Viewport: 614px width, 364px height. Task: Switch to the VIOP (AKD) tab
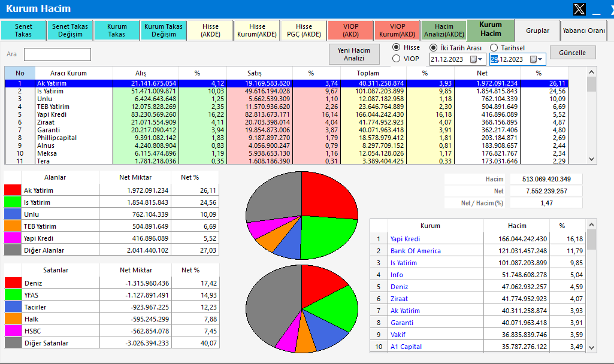pos(350,31)
